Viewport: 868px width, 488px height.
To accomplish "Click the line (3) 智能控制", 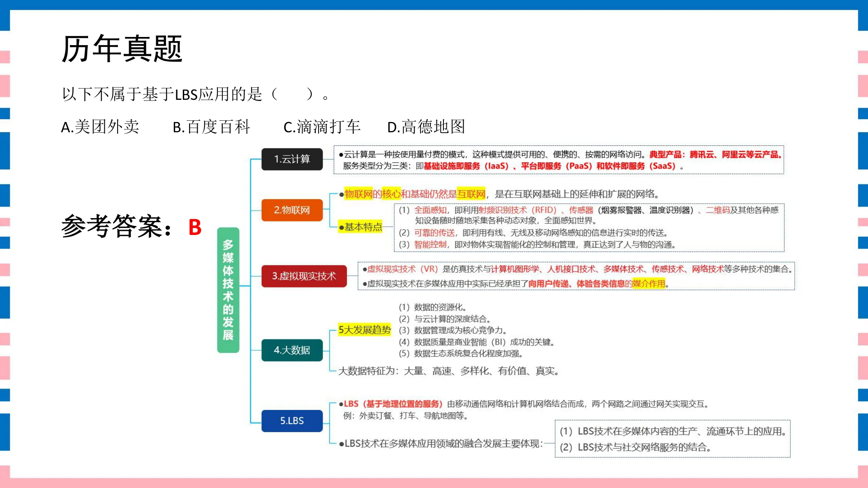I will click(x=537, y=245).
